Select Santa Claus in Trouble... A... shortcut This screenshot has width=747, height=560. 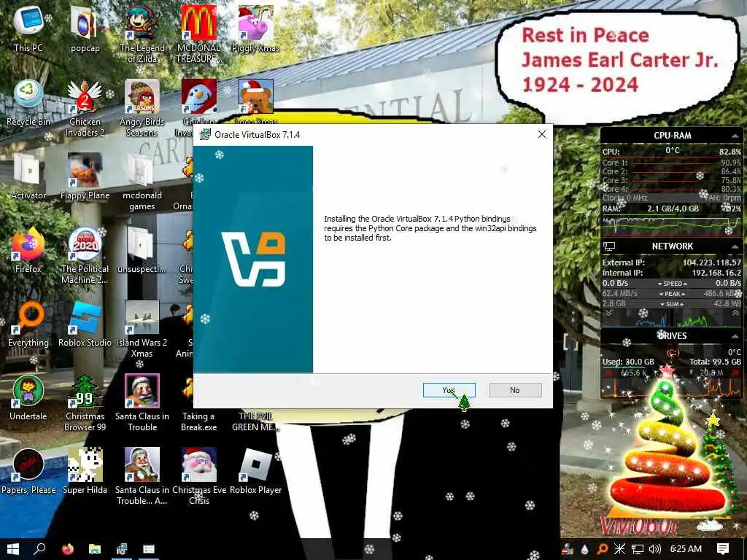(142, 477)
